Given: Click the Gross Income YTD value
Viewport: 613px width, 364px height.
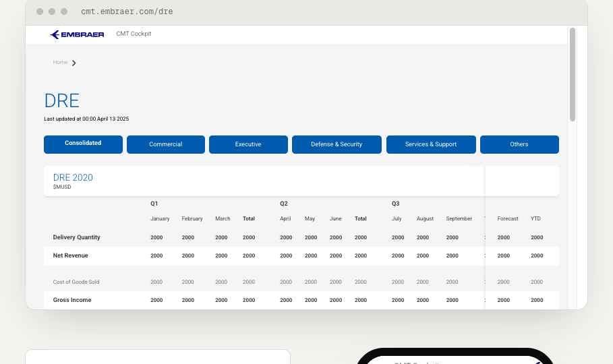Looking at the screenshot, I should [x=537, y=300].
